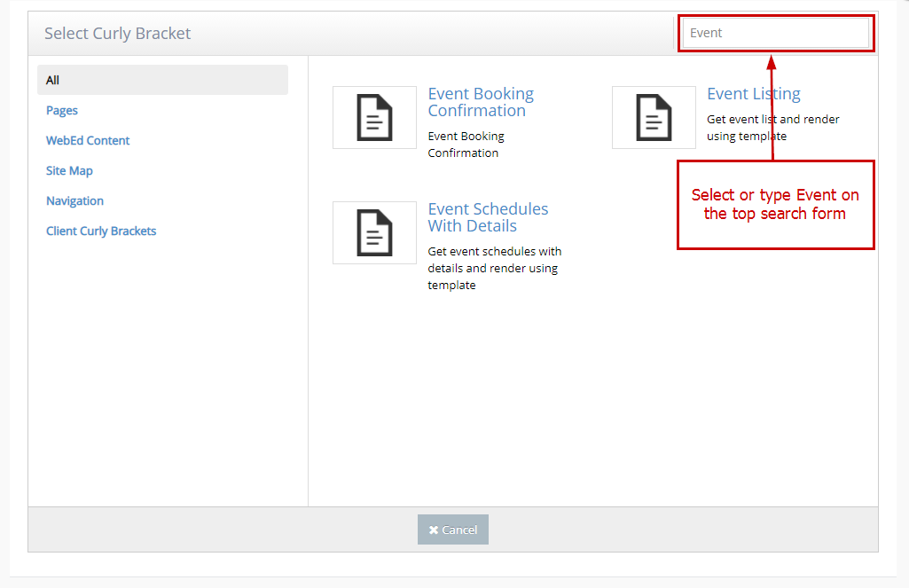The height and width of the screenshot is (588, 909).
Task: Click the Select Curly Bracket dialog title
Action: coord(118,34)
